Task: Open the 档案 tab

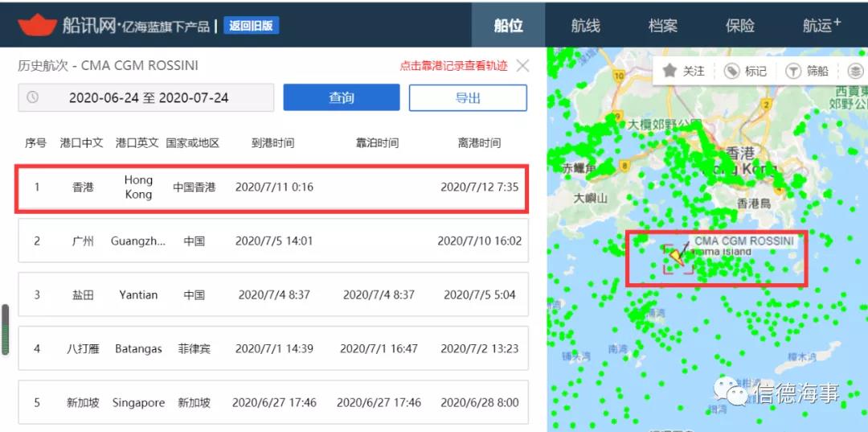Action: 662,26
